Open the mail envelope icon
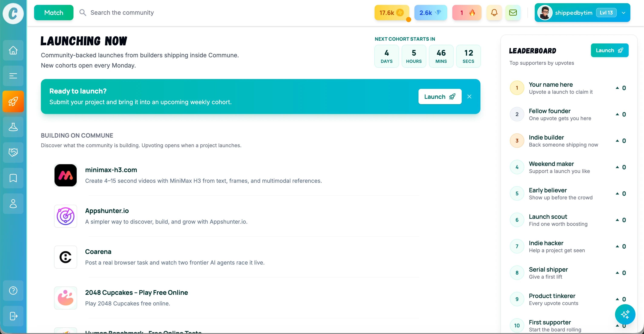Viewport: 644px width, 334px height. coord(513,13)
